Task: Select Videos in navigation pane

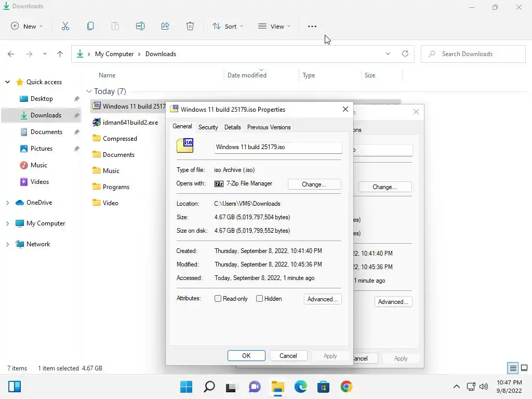Action: pos(39,181)
